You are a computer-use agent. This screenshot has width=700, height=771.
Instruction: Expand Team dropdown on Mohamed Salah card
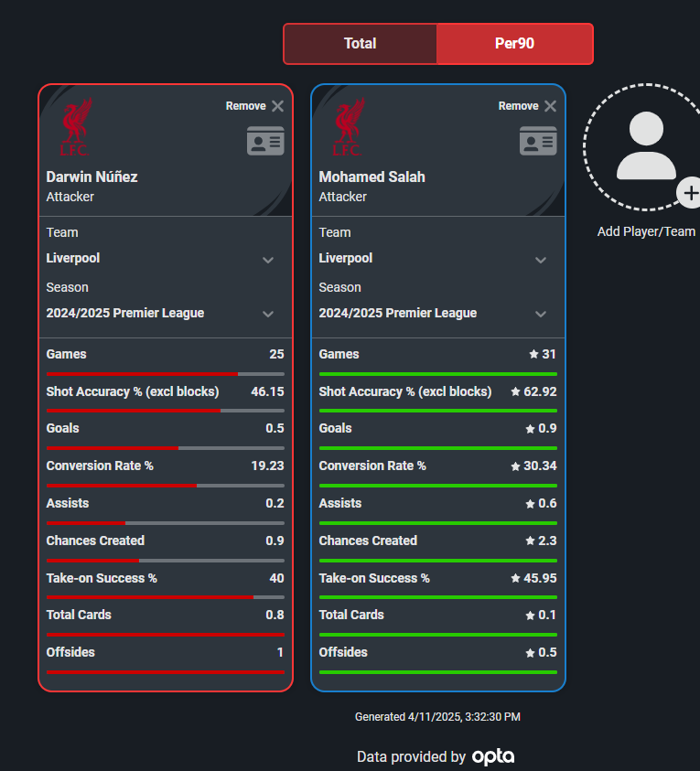541,260
